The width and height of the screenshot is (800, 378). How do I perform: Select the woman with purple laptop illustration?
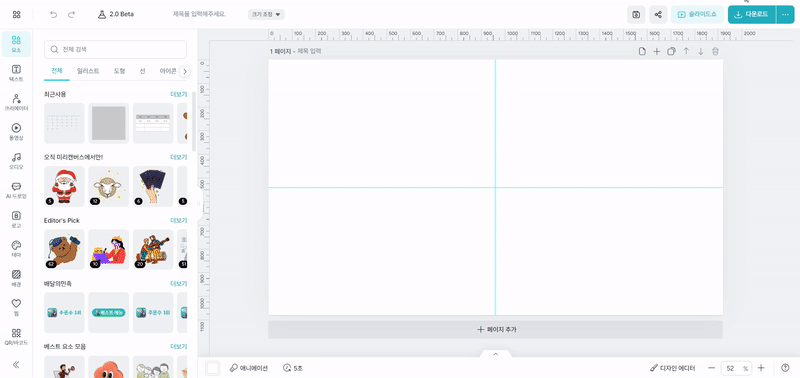click(109, 249)
